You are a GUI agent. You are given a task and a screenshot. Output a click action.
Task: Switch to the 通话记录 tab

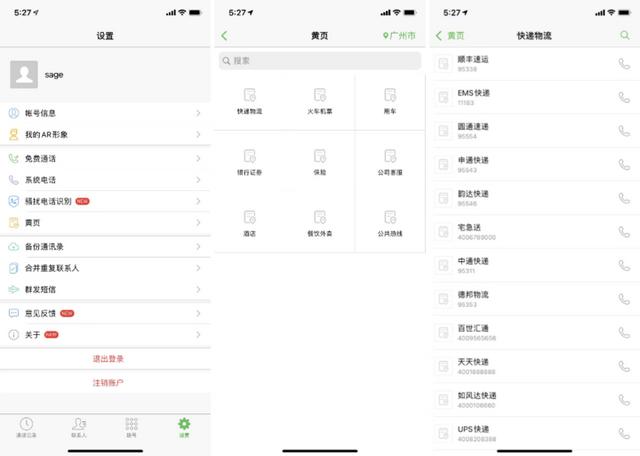point(26,427)
